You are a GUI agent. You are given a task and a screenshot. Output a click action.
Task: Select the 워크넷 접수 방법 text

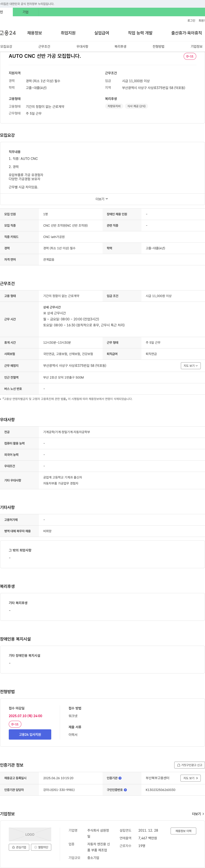(73, 716)
